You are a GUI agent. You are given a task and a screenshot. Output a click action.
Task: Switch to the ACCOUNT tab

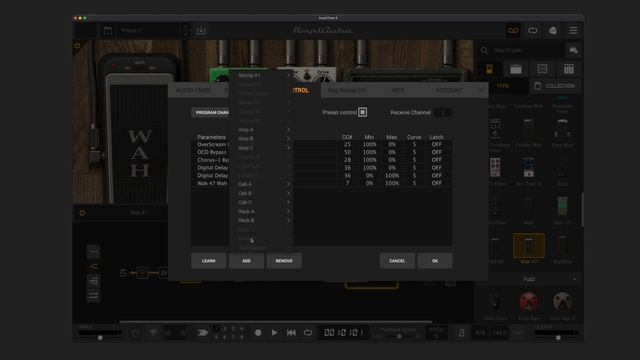click(449, 90)
